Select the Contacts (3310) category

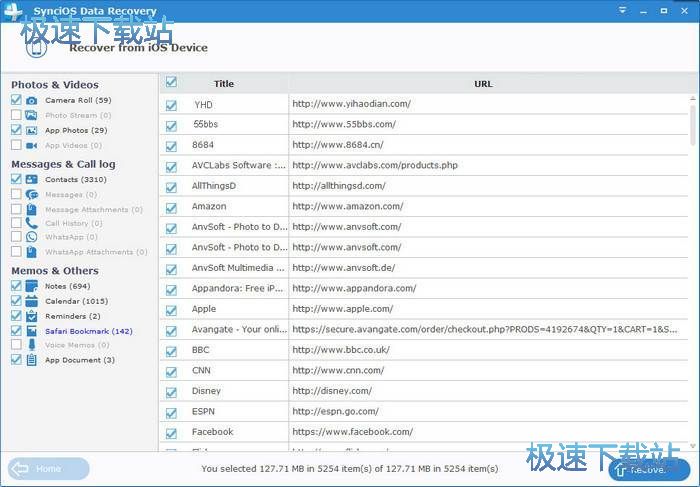click(75, 179)
